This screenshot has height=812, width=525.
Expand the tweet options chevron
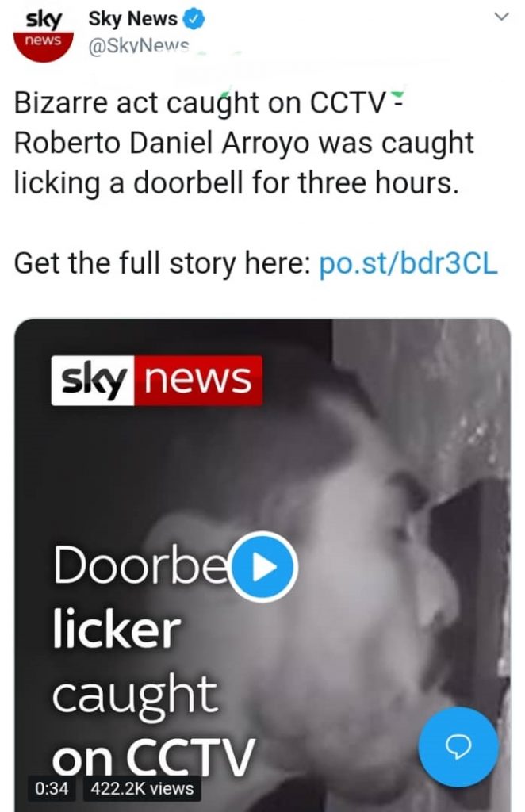[501, 17]
